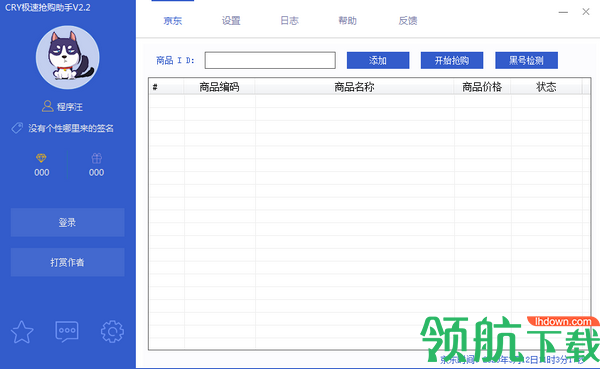Run the 黑号检测 check

[527, 60]
